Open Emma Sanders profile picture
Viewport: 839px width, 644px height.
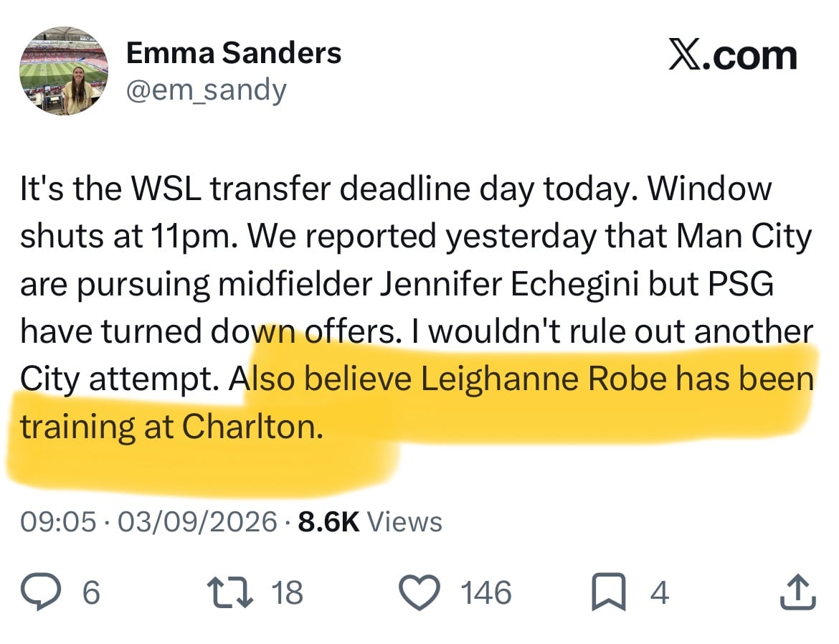tap(65, 71)
